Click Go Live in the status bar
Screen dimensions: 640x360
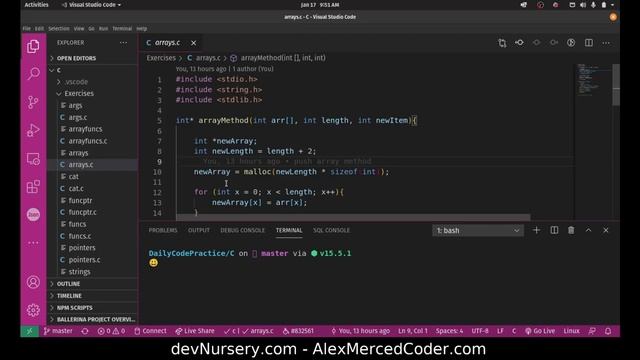click(x=540, y=331)
